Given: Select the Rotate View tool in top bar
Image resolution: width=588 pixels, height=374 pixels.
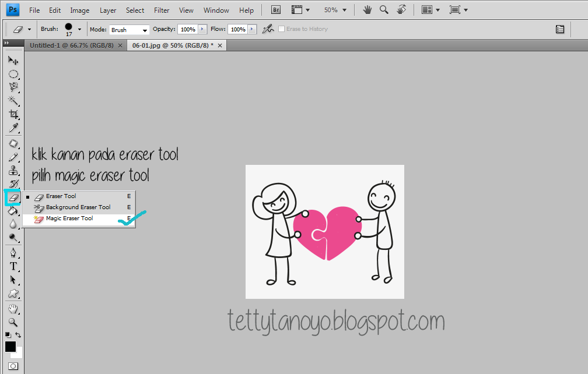Looking at the screenshot, I should coord(401,10).
